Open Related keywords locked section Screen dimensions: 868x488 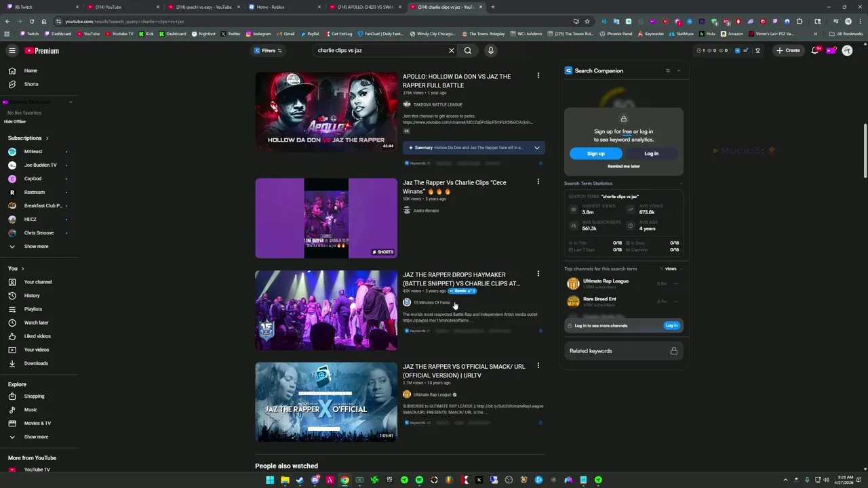tap(624, 351)
